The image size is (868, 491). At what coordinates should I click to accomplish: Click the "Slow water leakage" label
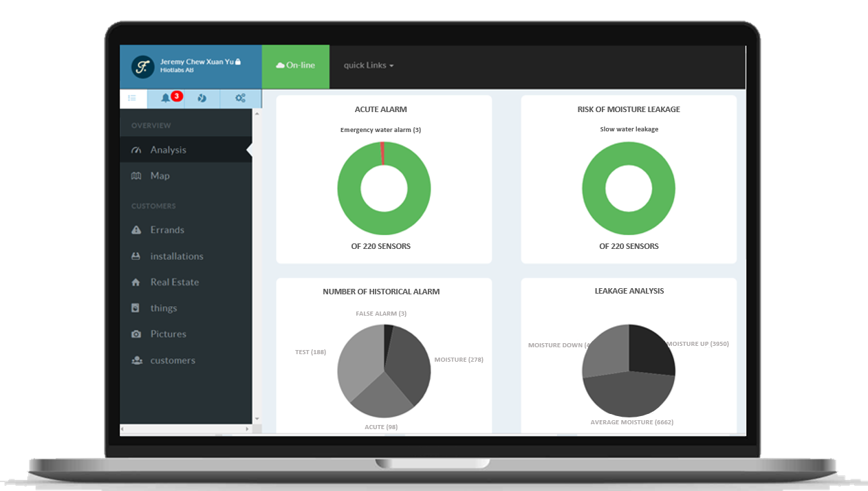click(x=629, y=129)
